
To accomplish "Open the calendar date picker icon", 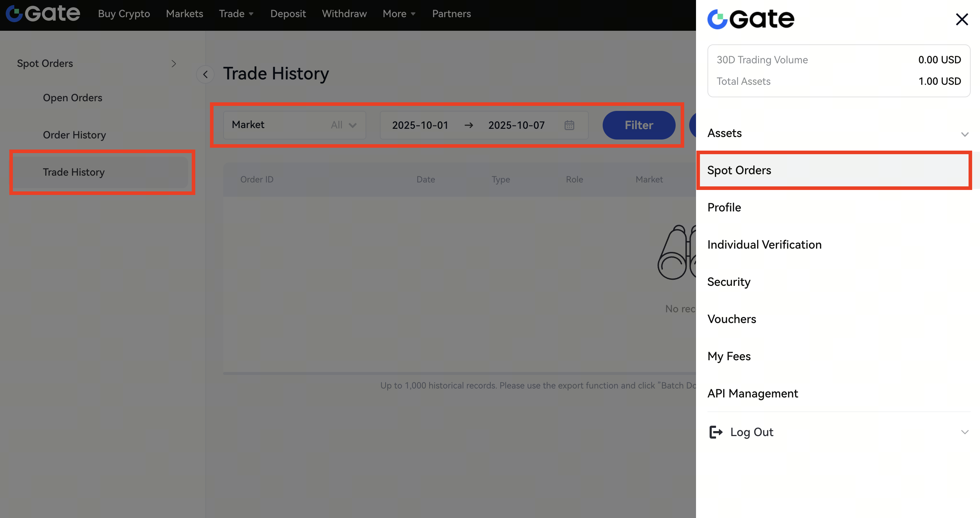I will click(569, 125).
